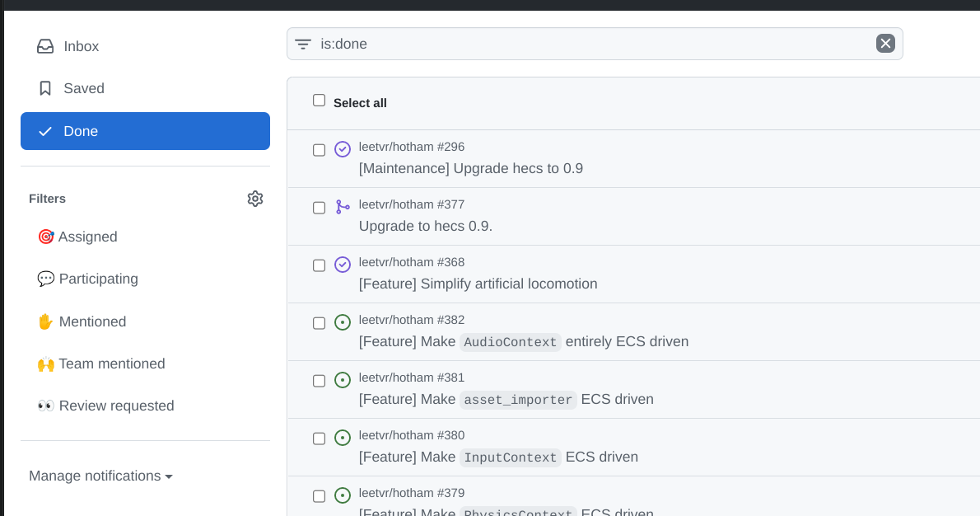Click the Saved bookmark icon
This screenshot has height=516, width=980.
45,88
